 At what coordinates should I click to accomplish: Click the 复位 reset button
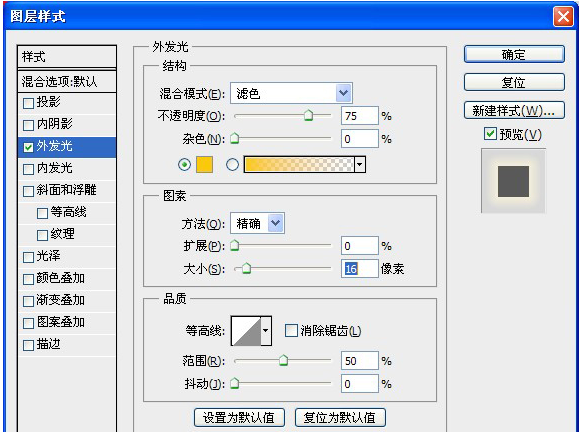514,82
